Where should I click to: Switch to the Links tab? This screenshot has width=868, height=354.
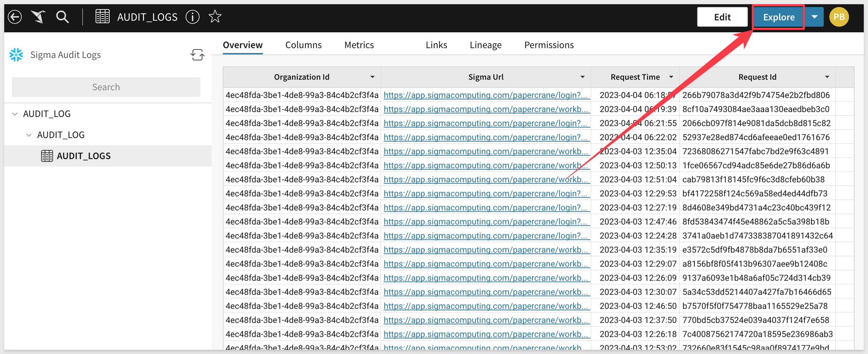point(436,45)
